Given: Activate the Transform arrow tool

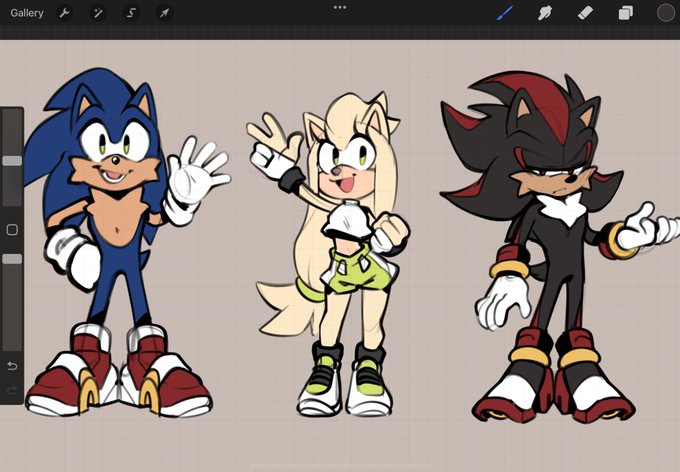Looking at the screenshot, I should click(164, 13).
